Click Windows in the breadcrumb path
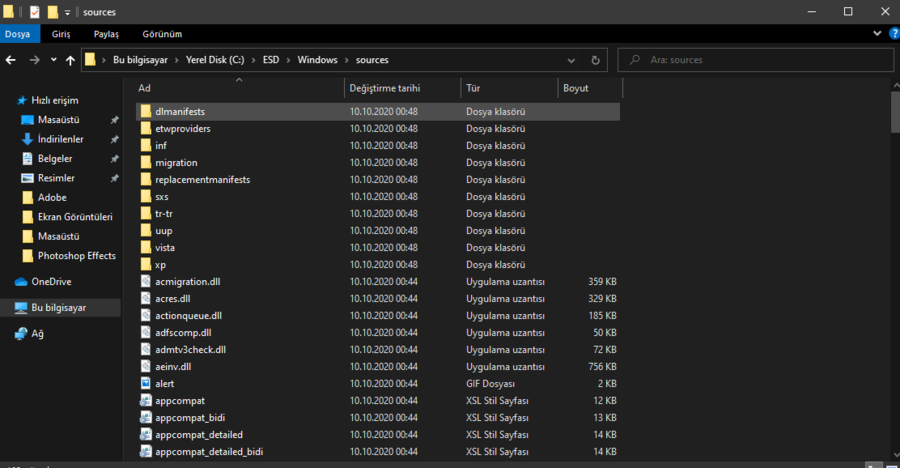 tap(319, 60)
